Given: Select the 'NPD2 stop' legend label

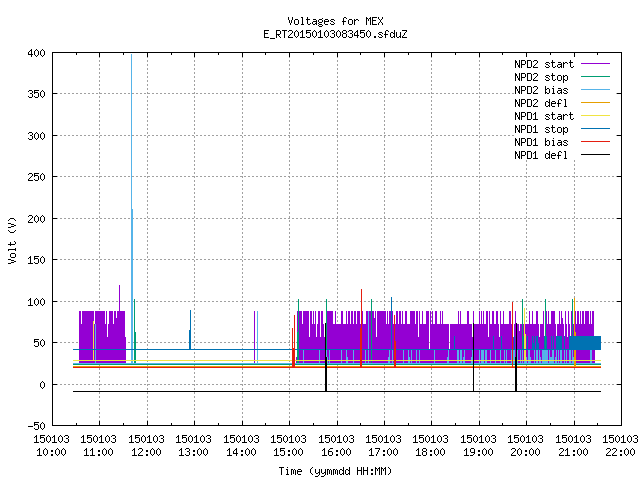Looking at the screenshot, I should tap(541, 77).
